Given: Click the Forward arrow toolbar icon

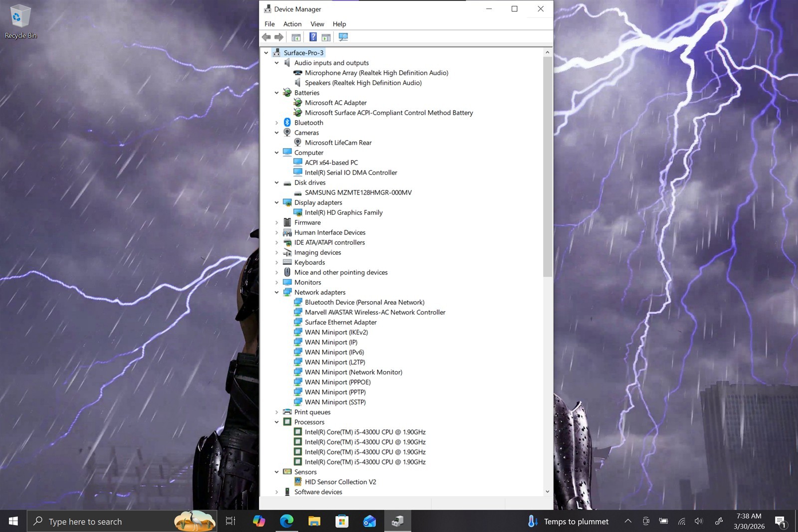Looking at the screenshot, I should tap(279, 37).
